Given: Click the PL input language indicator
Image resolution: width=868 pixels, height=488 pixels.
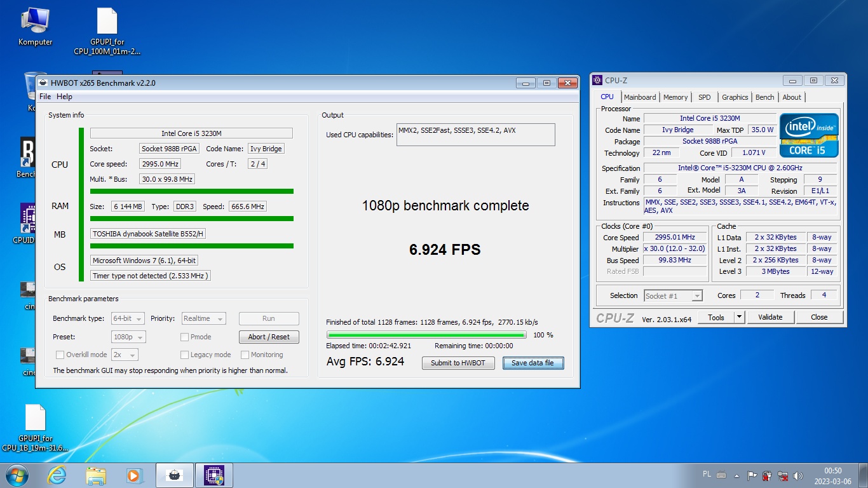Looking at the screenshot, I should click(x=707, y=475).
